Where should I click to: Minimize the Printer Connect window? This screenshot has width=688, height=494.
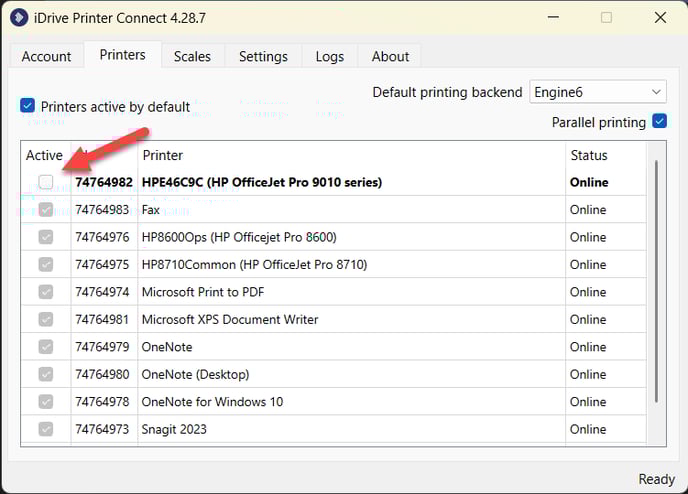[551, 17]
